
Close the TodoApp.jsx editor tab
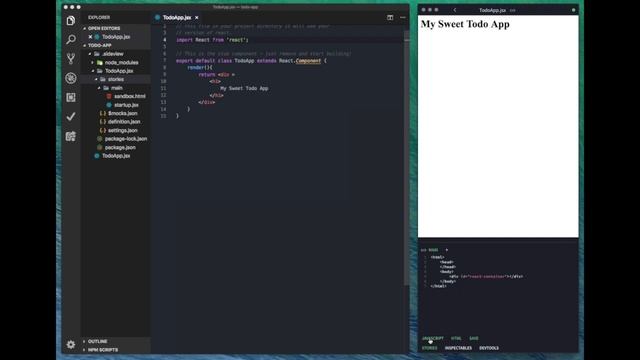[197, 18]
